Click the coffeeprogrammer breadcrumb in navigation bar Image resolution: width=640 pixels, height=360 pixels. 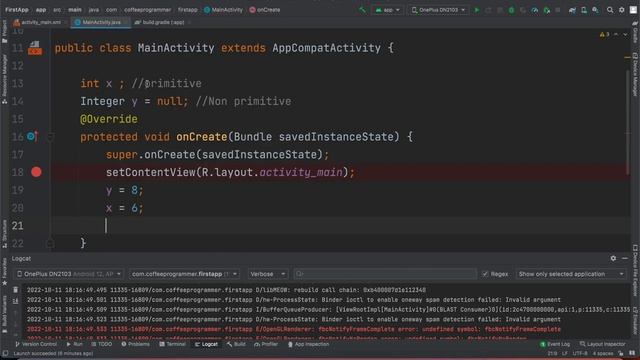tap(147, 10)
